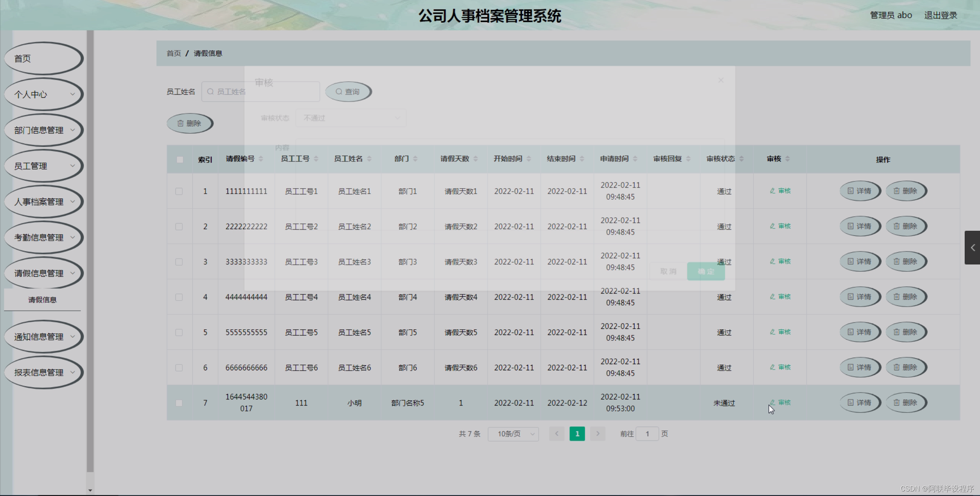Check the checkbox on 小明's row 7
The width and height of the screenshot is (980, 496).
pos(179,403)
